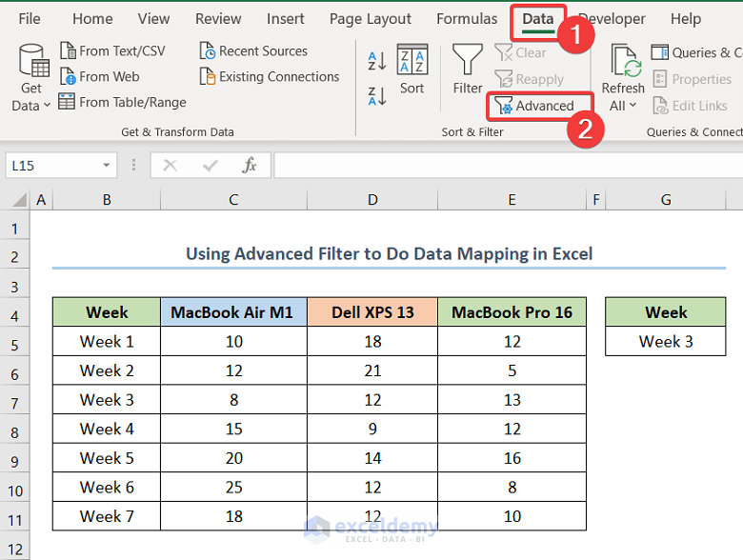This screenshot has width=743, height=560.
Task: Switch to the Formulas tab
Action: click(x=466, y=19)
